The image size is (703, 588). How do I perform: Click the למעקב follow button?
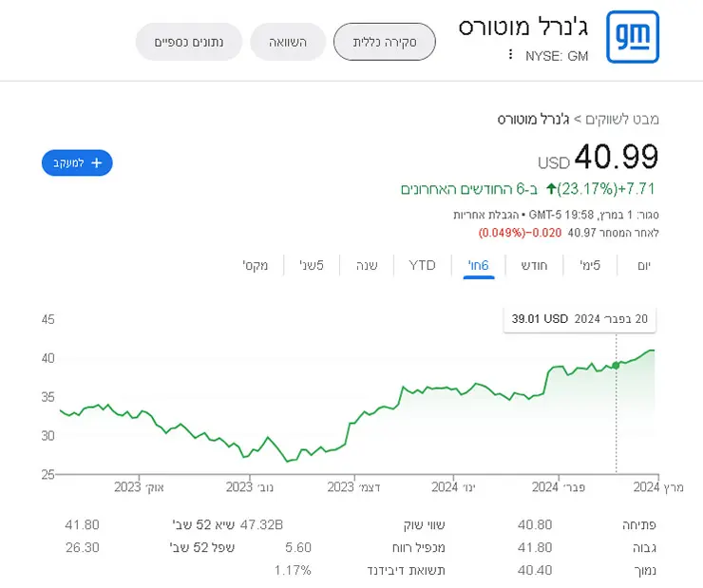(77, 162)
